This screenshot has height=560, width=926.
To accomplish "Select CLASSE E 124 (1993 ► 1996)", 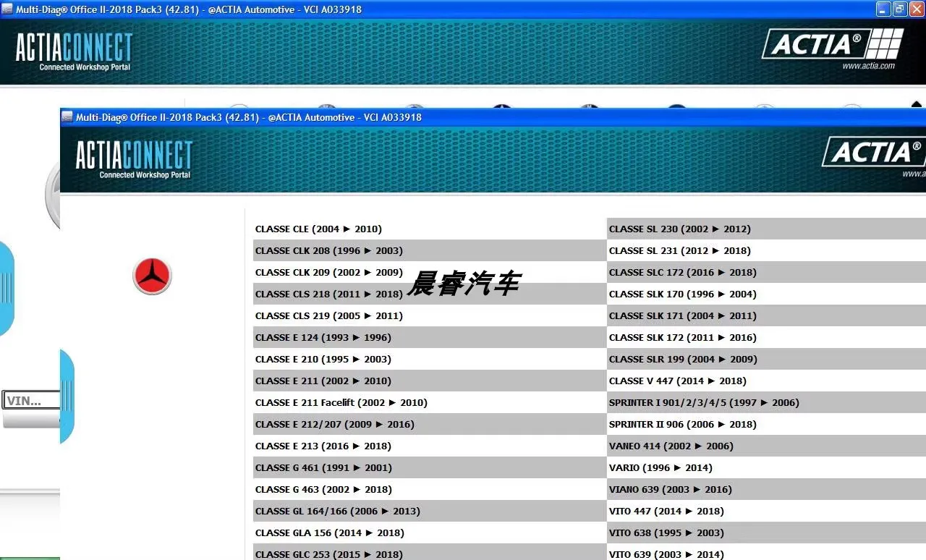I will 430,337.
